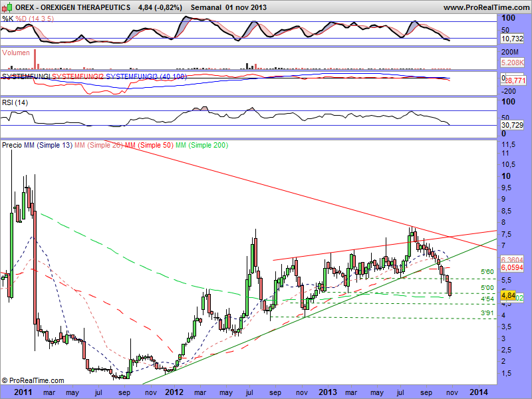Viewport: 532px width, 399px height.
Task: Click the blue "SYSTEMFUNGI3 (40 100)" label
Action: pyautogui.click(x=146, y=76)
